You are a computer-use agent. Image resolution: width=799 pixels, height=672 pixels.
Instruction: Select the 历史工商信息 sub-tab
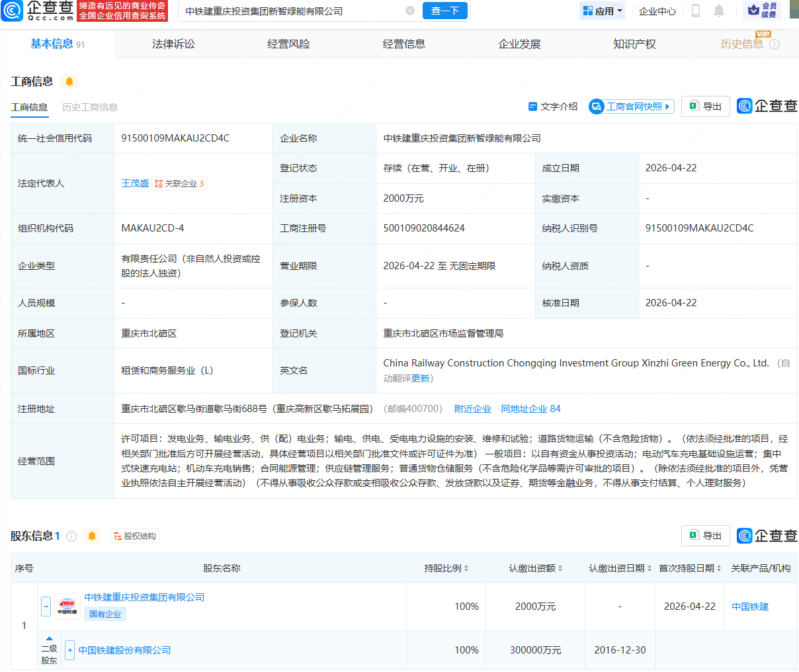coord(90,107)
